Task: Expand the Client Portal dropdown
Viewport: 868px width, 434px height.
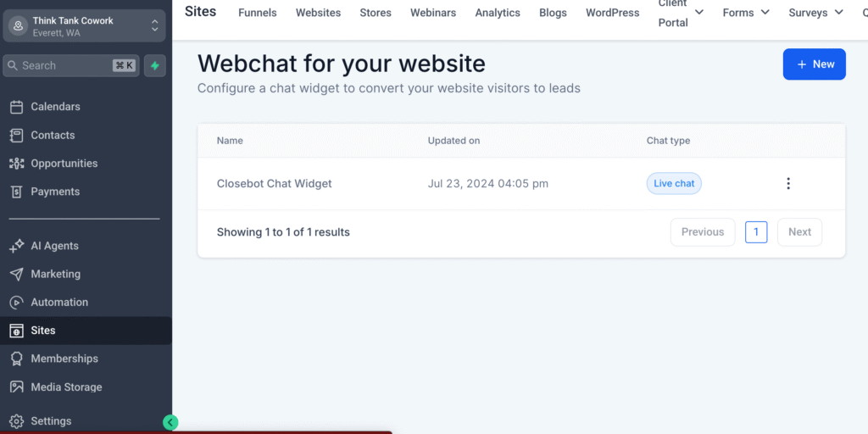Action: [681, 13]
